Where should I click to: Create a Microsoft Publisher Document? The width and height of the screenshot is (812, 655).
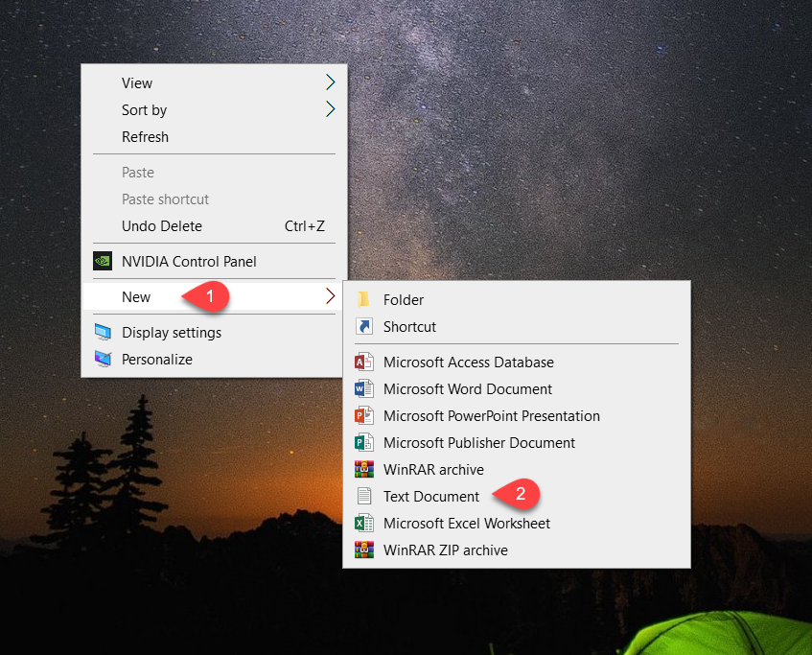click(x=517, y=442)
